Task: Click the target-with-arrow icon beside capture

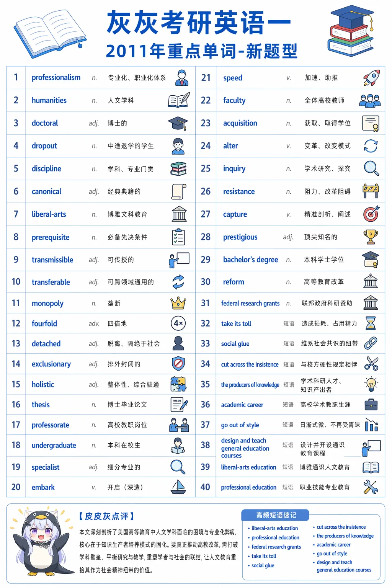Action: [x=371, y=214]
